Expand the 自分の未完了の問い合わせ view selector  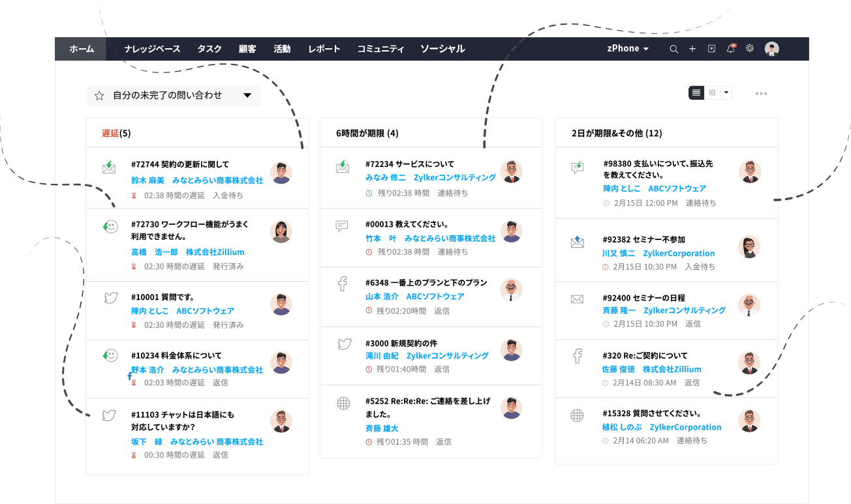coord(247,95)
